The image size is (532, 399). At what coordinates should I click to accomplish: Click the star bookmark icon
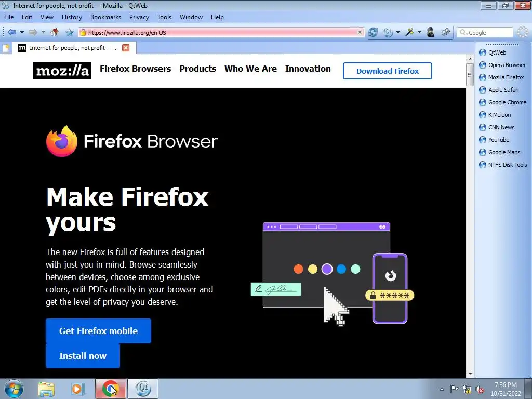(x=70, y=33)
